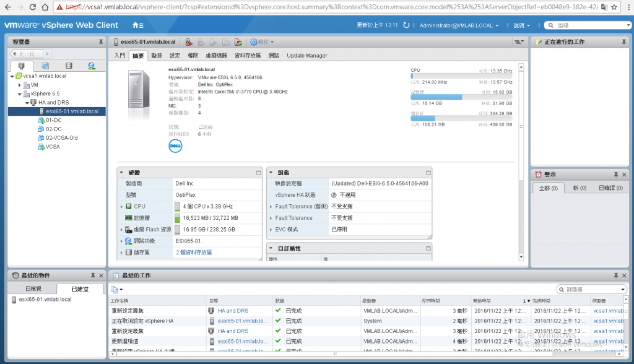634x364 pixels.
Task: Switch to VMs and Templates navigator view
Action: [45, 66]
